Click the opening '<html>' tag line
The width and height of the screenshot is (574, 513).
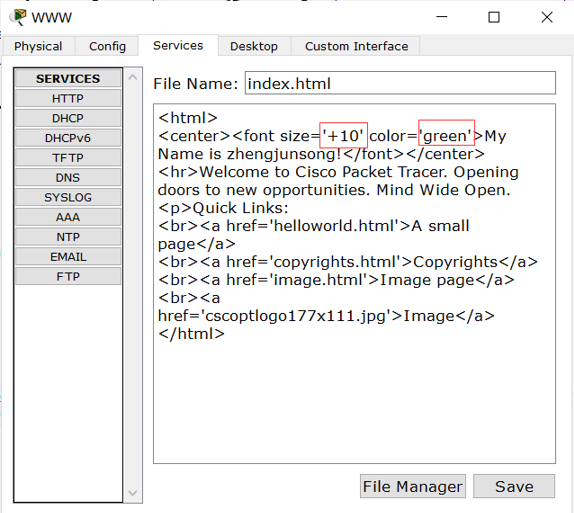tap(188, 118)
